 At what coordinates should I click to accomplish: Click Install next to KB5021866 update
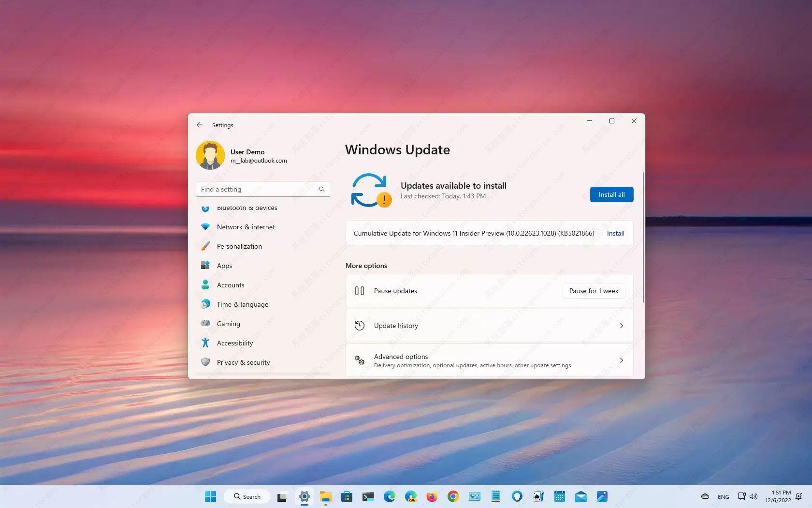[x=615, y=233]
